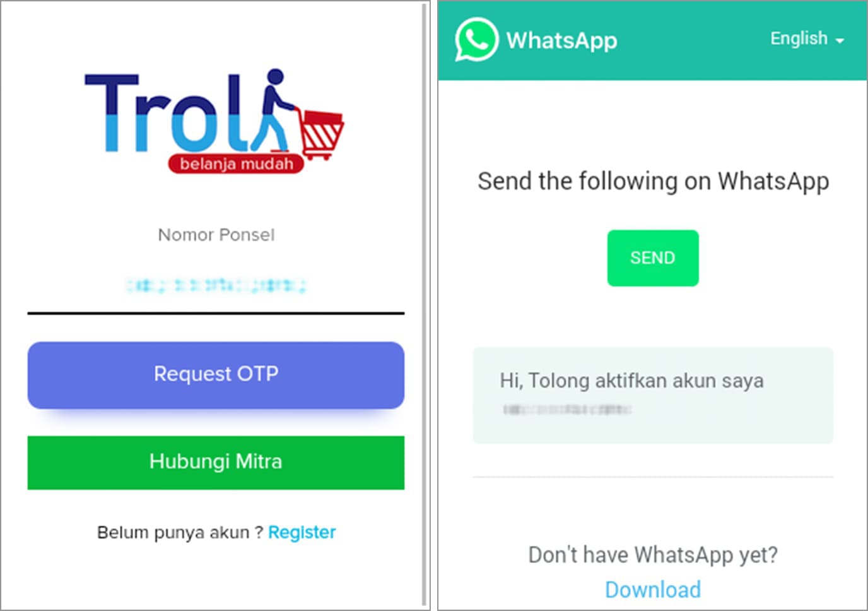This screenshot has height=611, width=868.
Task: Click the 'belanja mudah' red tagline badge
Action: click(236, 164)
